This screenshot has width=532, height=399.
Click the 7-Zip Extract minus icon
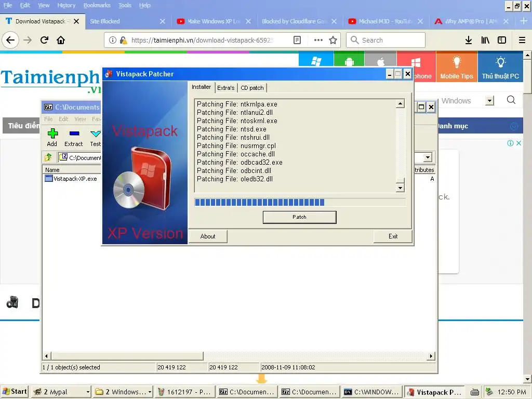pos(74,134)
